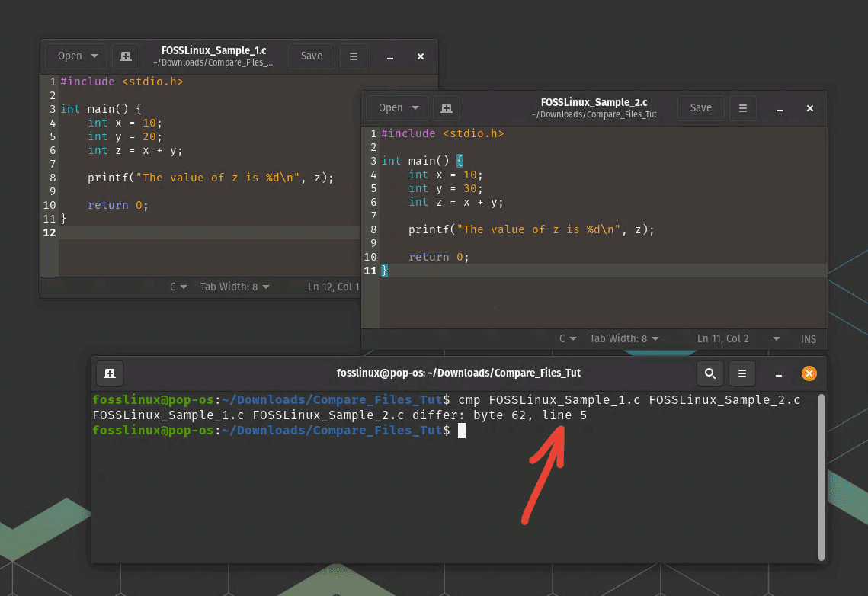
Task: Open the terminal hamburger menu
Action: click(741, 373)
